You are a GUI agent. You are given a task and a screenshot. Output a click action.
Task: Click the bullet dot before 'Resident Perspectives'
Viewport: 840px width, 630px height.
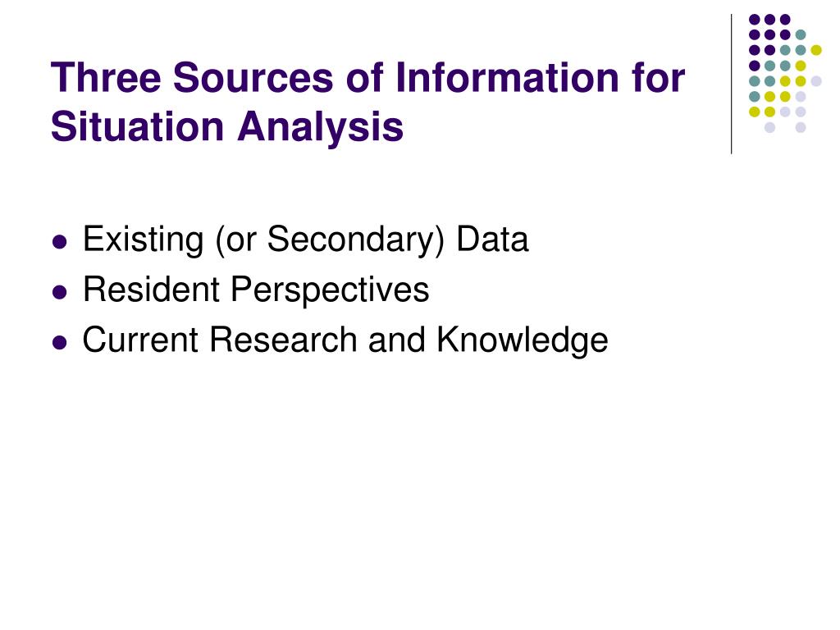point(60,293)
